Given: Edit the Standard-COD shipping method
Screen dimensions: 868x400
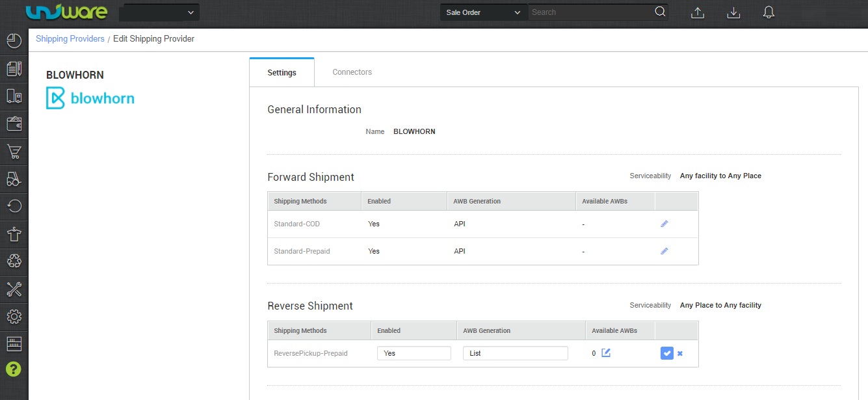Looking at the screenshot, I should (664, 224).
